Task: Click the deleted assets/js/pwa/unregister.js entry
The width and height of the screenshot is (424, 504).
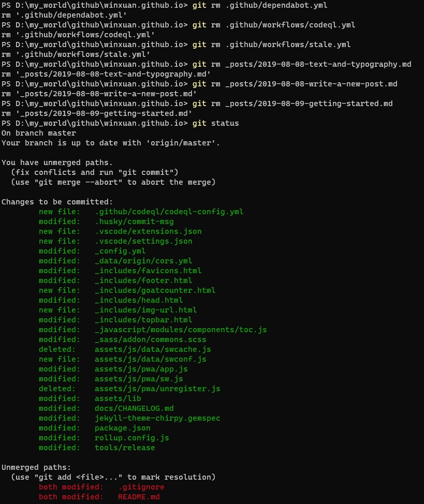Action: point(157,389)
